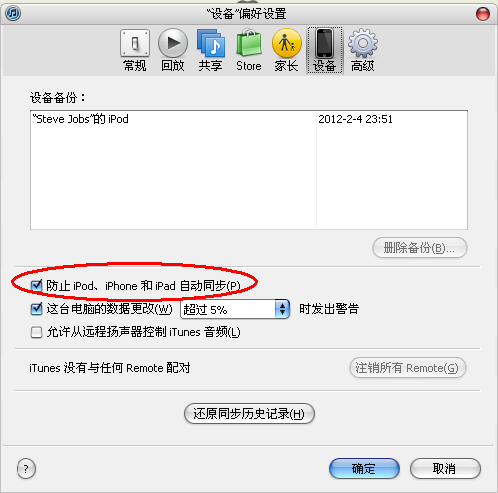Open the 超过 5% dropdown menu
Screen dimensions: 498x493
235,309
